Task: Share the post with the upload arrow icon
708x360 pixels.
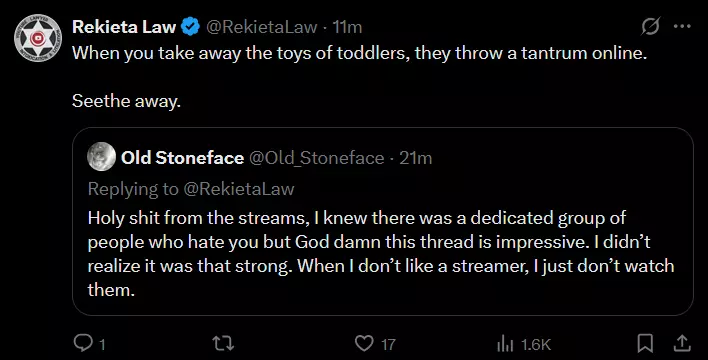Action: click(x=682, y=344)
